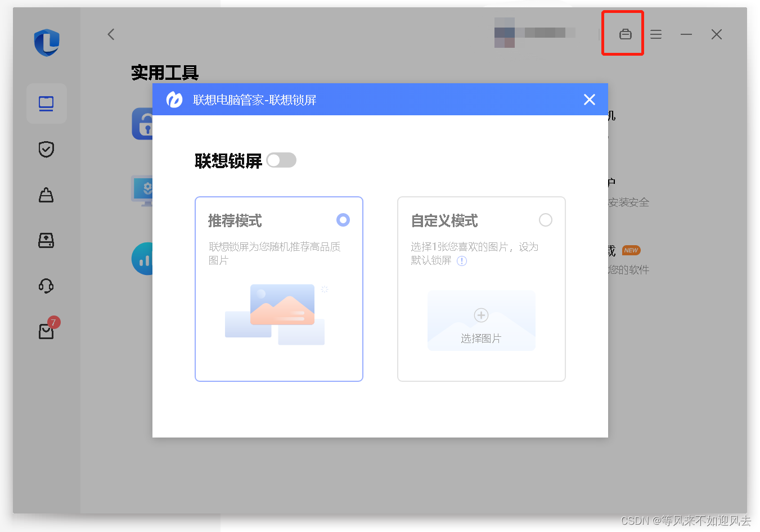Open the software store bag sidebar icon
Viewport: 760px width, 532px height.
[x=46, y=195]
